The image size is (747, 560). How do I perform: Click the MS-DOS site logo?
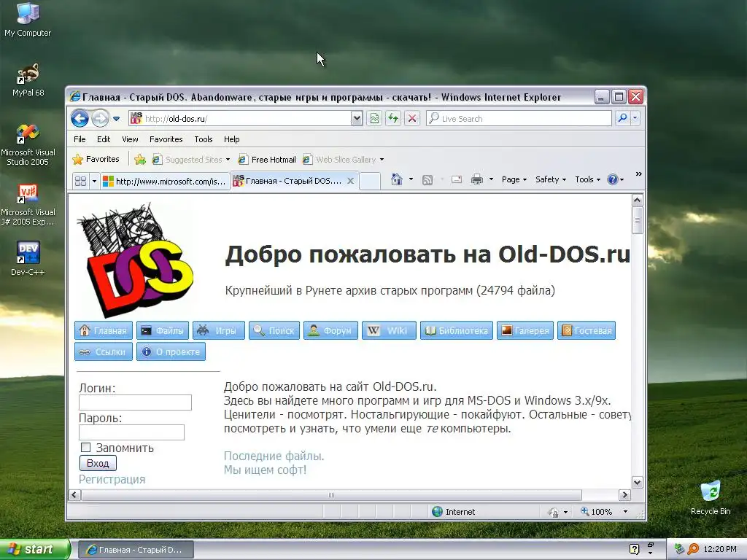pos(135,260)
